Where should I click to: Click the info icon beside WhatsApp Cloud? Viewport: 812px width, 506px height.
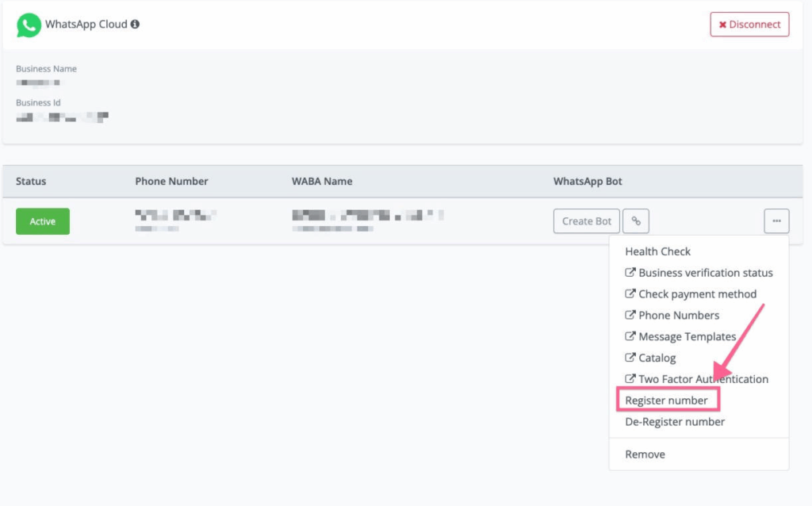click(135, 25)
